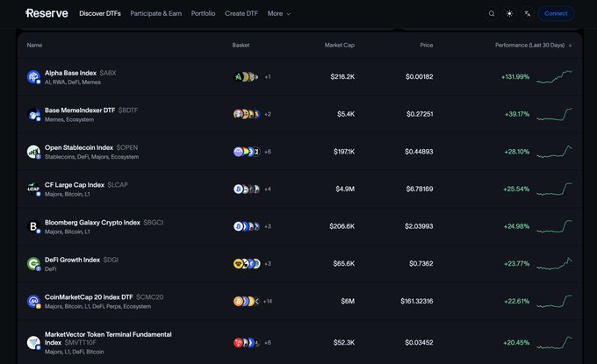Screen dimensions: 597x364
Task: Click the $216.2K market cap value
Action: 342,77
